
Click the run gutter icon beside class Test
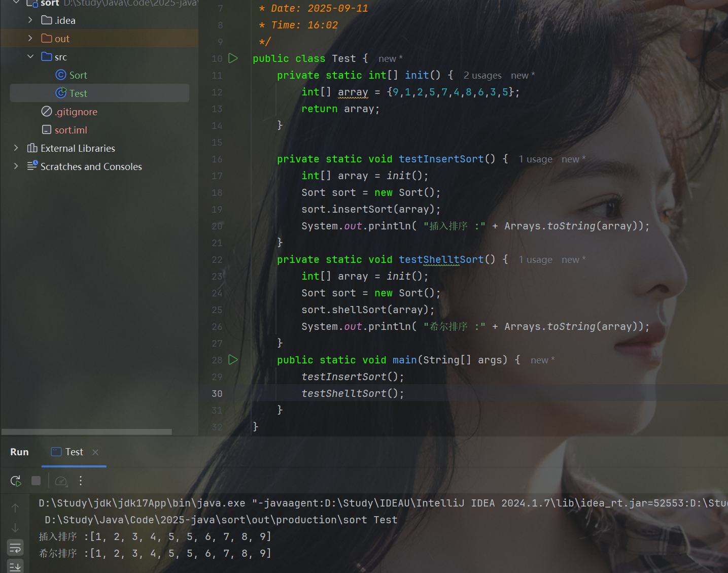point(233,58)
